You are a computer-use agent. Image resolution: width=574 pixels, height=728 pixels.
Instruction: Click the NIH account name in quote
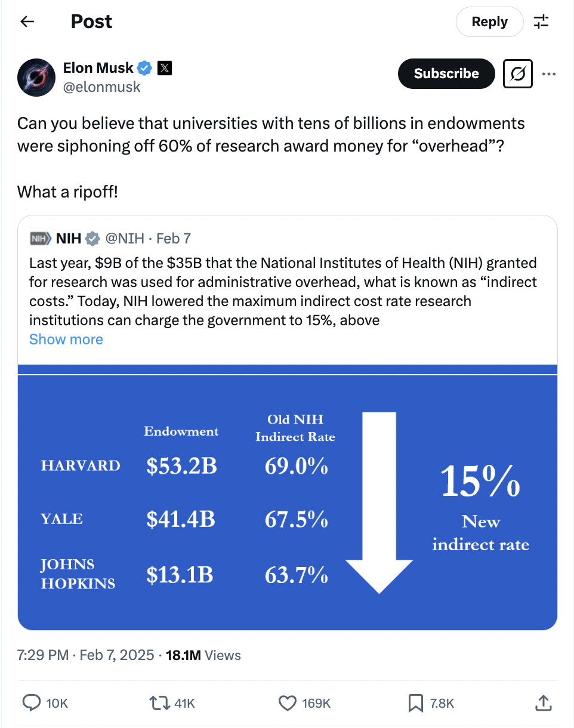click(69, 239)
